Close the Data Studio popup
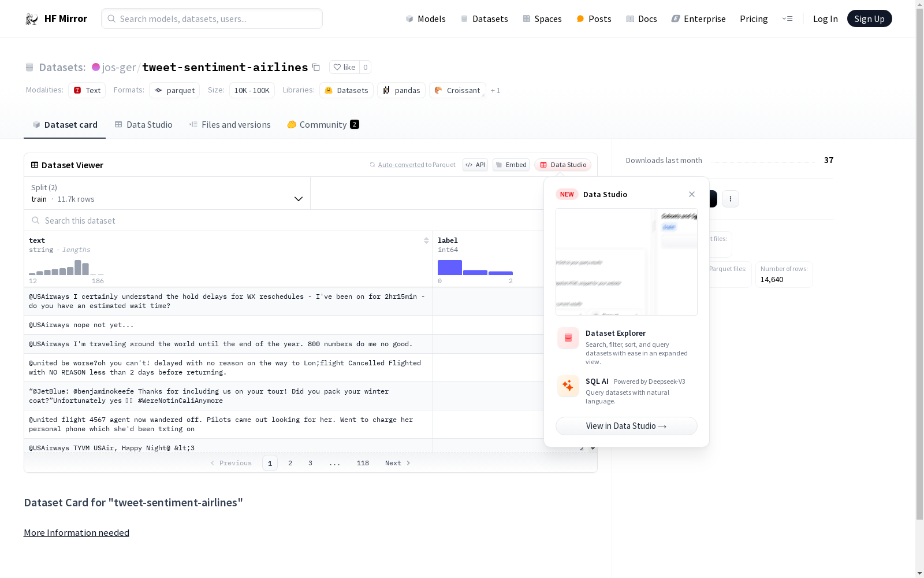Image resolution: width=924 pixels, height=578 pixels. click(692, 194)
